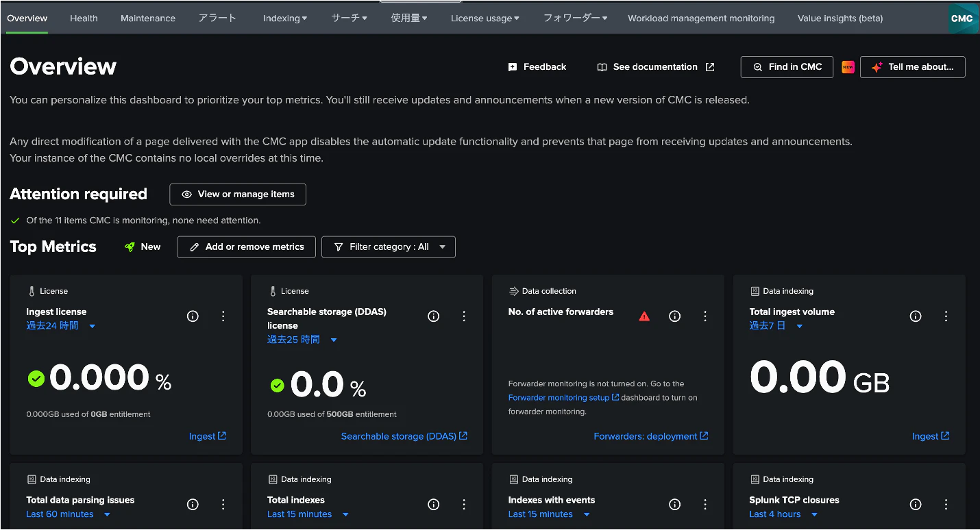This screenshot has width=980, height=530.
Task: Open options menu on Total ingest volume card
Action: [946, 316]
